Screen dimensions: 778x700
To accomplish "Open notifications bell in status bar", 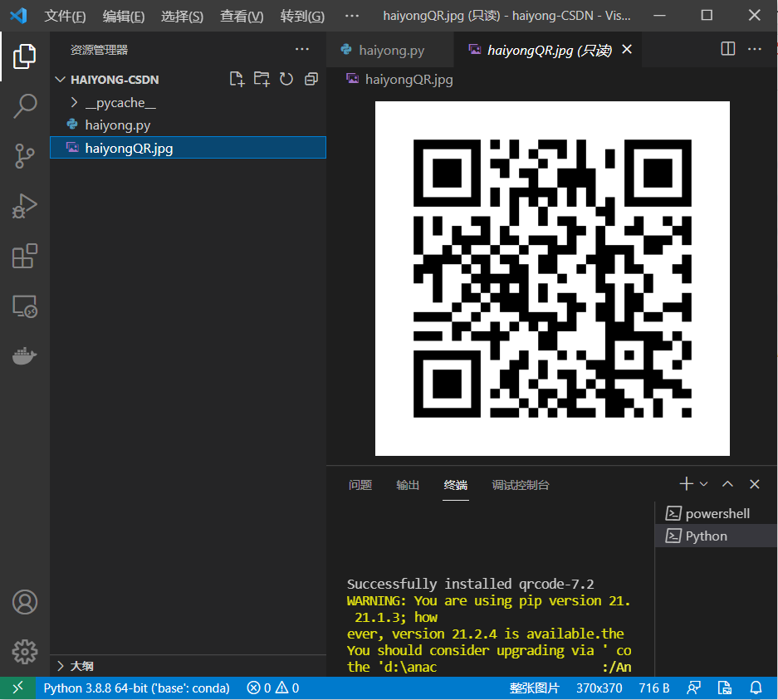I will 756,688.
